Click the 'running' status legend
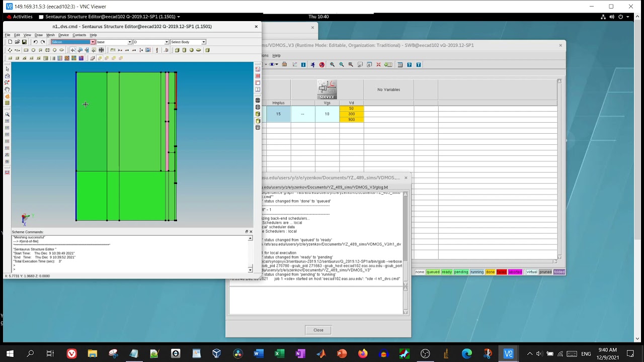This screenshot has width=644, height=362. click(x=477, y=272)
